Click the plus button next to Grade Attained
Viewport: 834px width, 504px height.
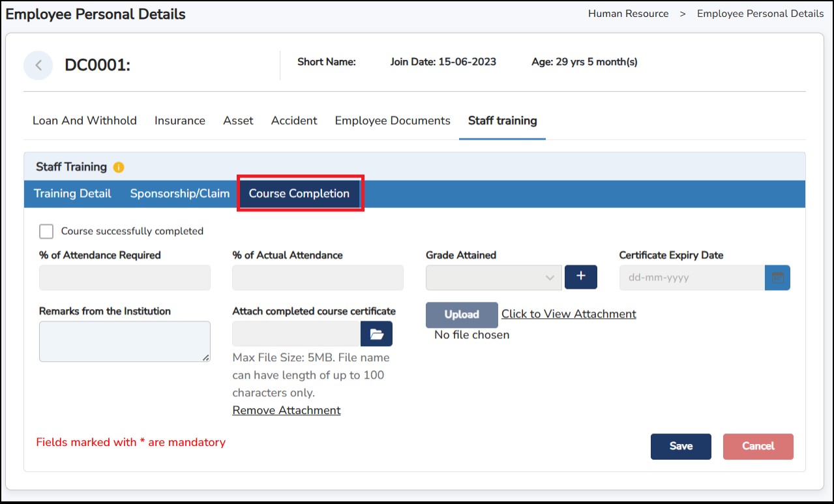click(x=580, y=277)
